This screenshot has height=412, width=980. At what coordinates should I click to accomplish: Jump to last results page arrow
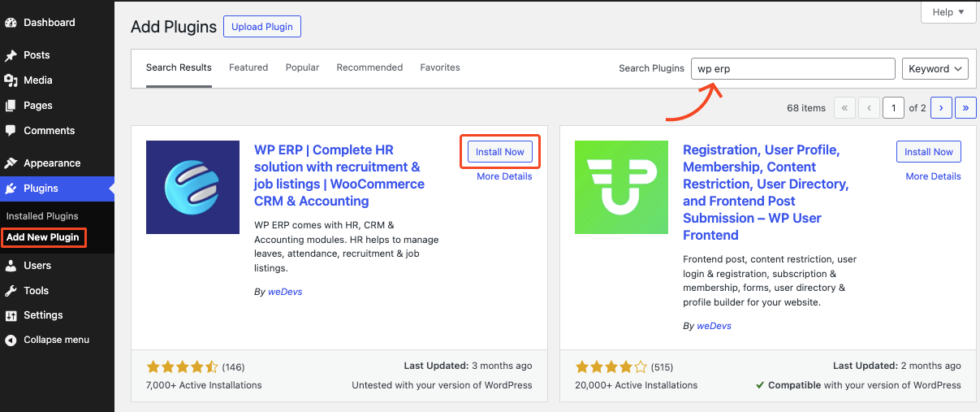coord(965,107)
